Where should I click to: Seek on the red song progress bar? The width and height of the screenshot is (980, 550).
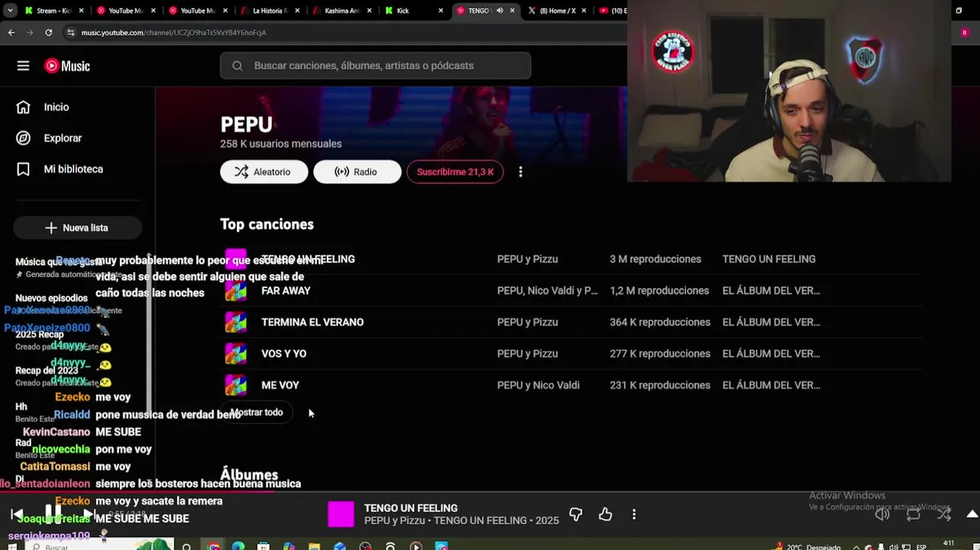[x=137, y=492]
